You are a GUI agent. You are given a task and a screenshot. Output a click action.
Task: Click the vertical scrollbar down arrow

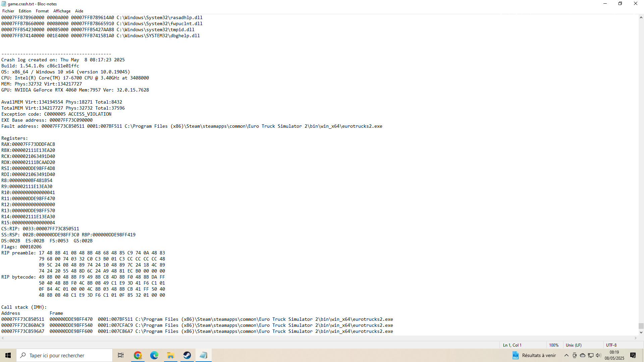pyautogui.click(x=641, y=333)
